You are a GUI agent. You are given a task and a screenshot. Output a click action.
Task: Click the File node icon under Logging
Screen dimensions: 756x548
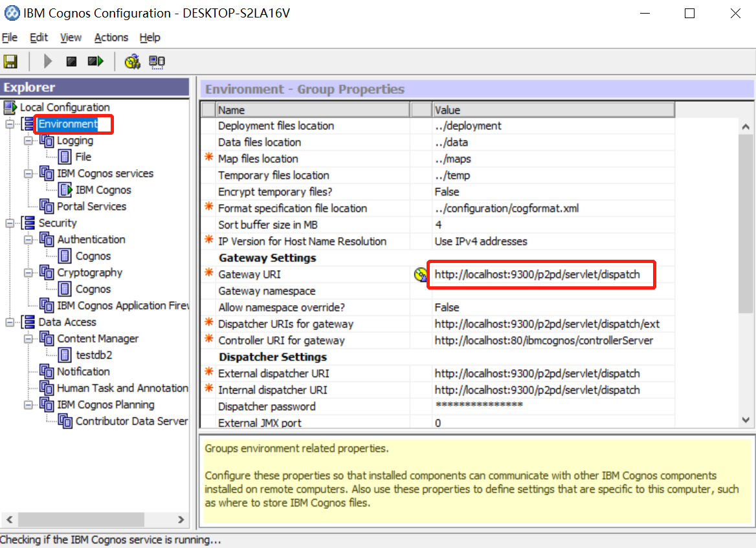click(65, 157)
